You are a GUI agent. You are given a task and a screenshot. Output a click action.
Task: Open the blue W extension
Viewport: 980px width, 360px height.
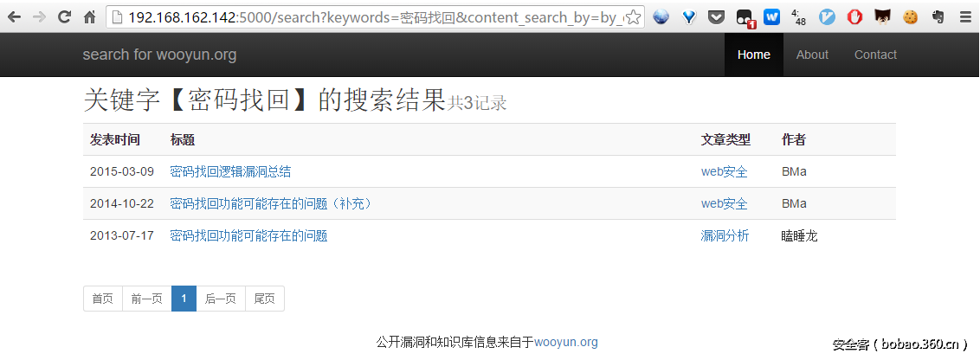coord(772,17)
